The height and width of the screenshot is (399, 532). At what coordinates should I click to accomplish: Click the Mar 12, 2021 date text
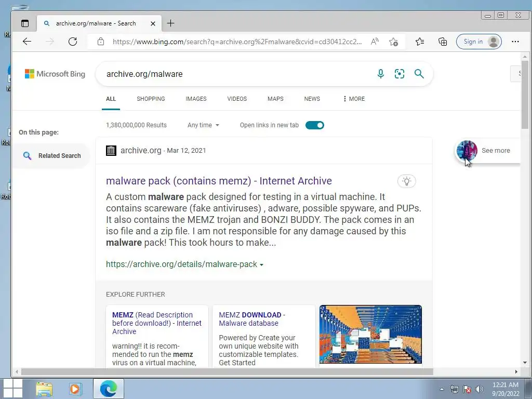click(187, 151)
